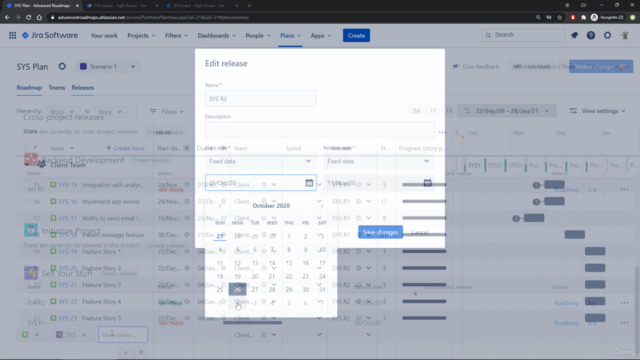640x360 pixels.
Task: Open the Dashboards menu
Action: (217, 36)
